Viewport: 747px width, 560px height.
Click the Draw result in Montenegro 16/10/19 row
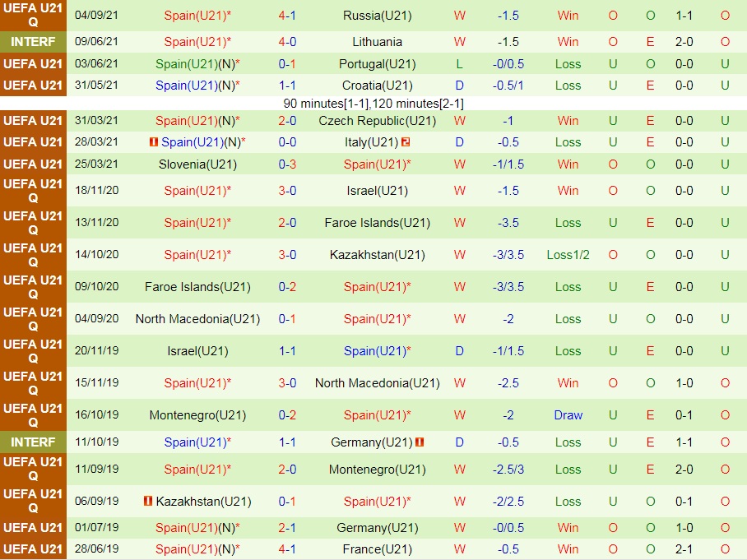[568, 415]
